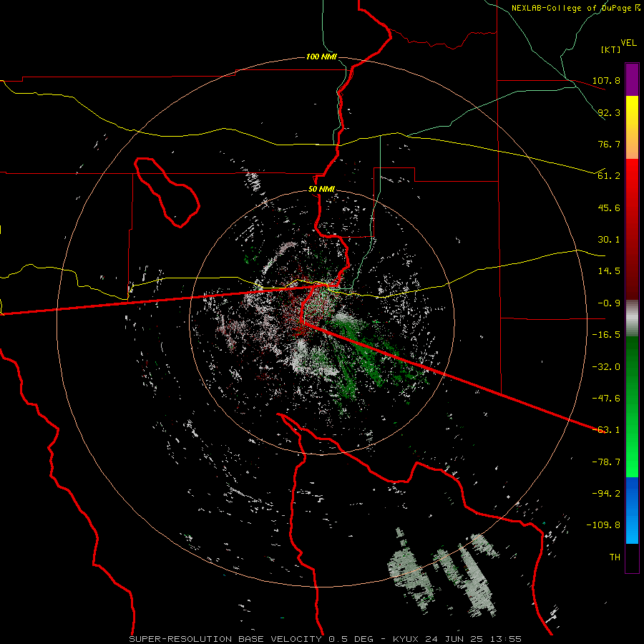Select the 30.1 scale value

[609, 240]
